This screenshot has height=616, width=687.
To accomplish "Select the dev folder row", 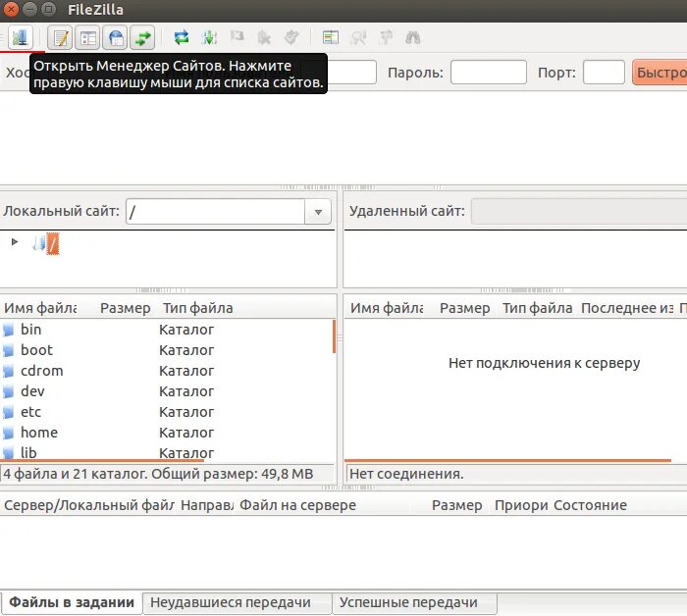I will click(167, 391).
